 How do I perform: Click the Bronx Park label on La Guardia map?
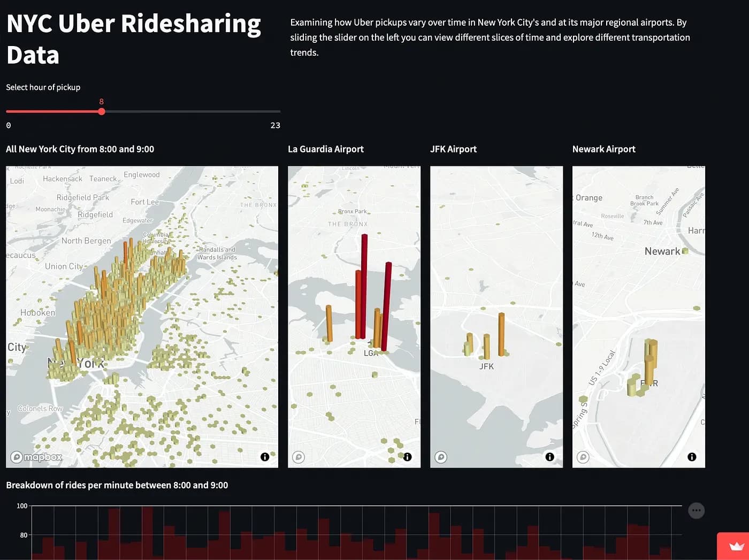click(x=353, y=211)
